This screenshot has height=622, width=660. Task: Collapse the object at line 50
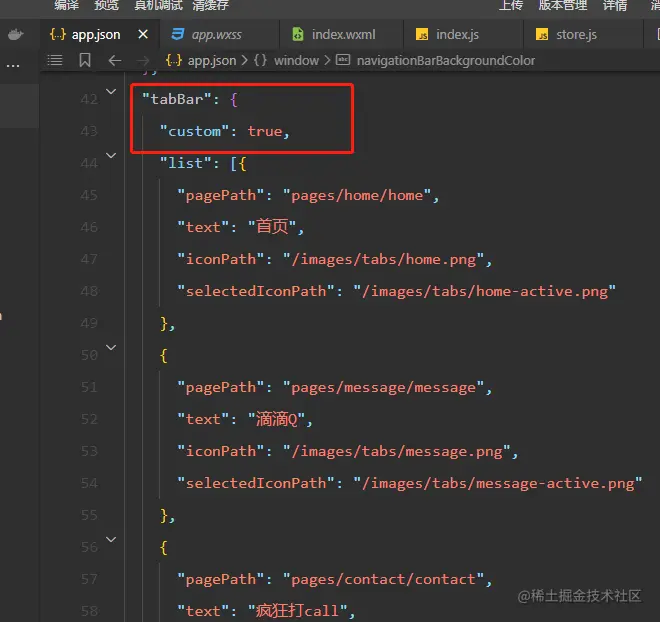[111, 347]
